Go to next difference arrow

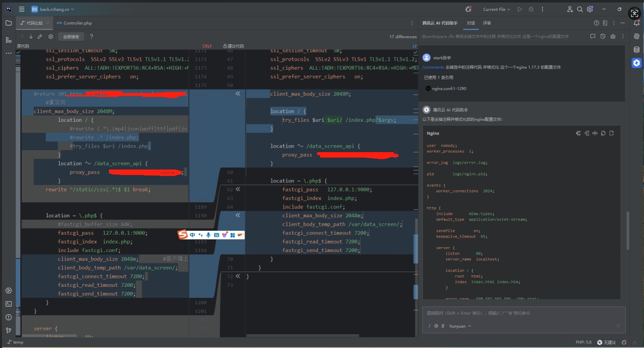click(31, 36)
